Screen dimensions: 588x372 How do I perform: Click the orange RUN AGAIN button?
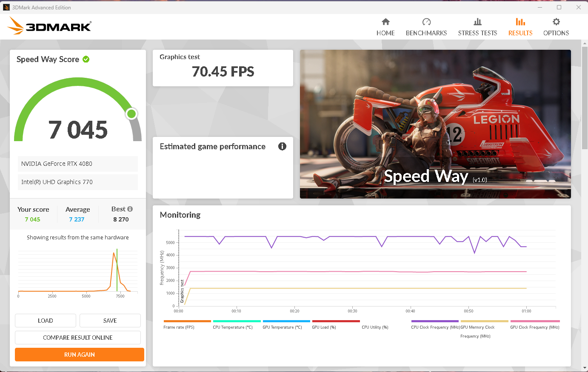[x=80, y=355]
